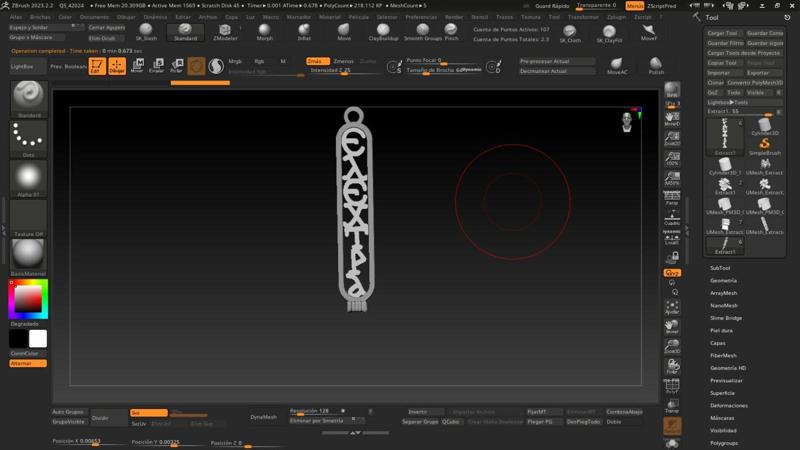Open the Preferencias menu
Viewport: 800px width, 450px height.
pos(421,17)
